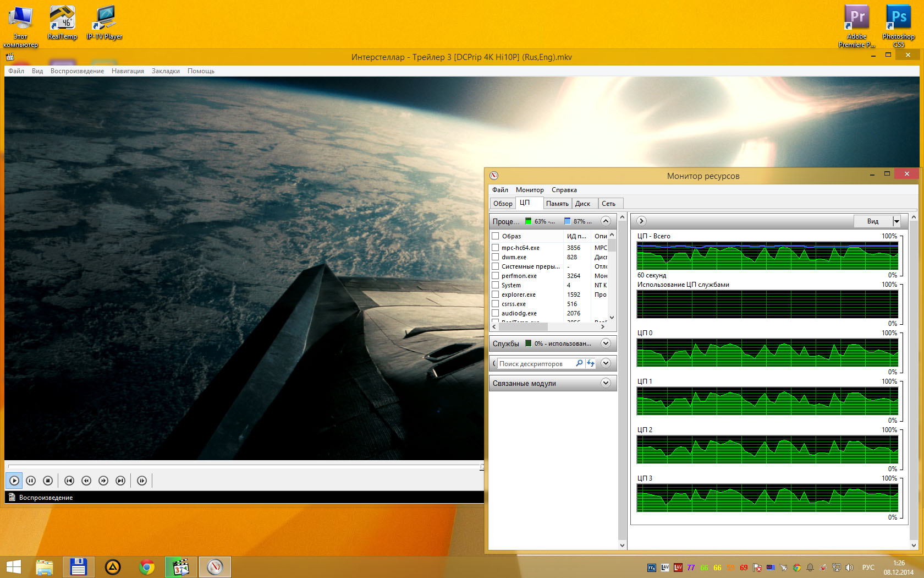Sort processes by Образ column header
The width and height of the screenshot is (924, 578).
coord(531,236)
